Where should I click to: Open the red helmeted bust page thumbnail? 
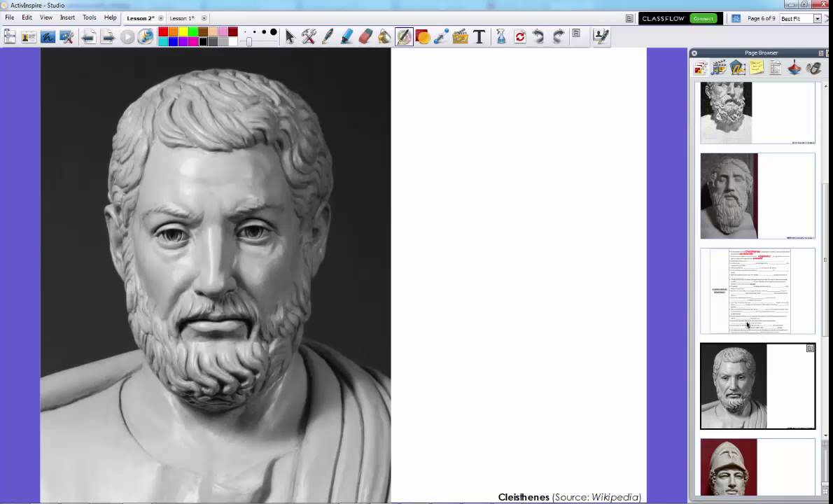757,468
